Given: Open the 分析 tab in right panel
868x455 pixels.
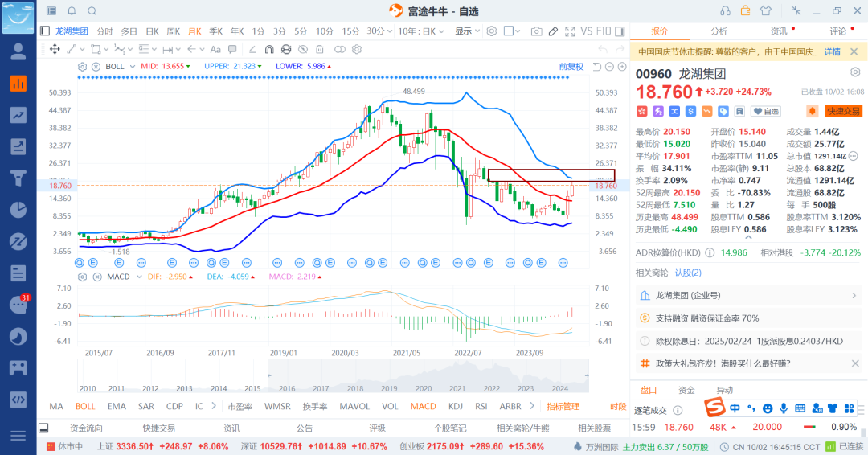Looking at the screenshot, I should tap(719, 31).
